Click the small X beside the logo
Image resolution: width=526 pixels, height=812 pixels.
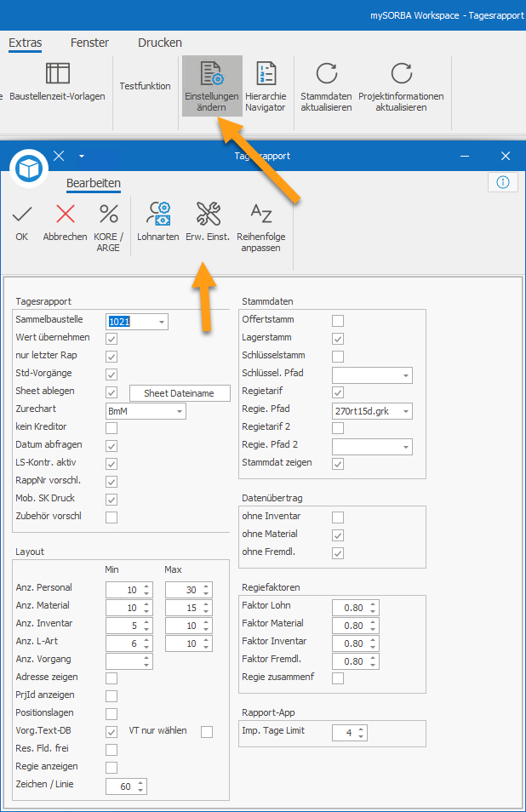(x=59, y=156)
